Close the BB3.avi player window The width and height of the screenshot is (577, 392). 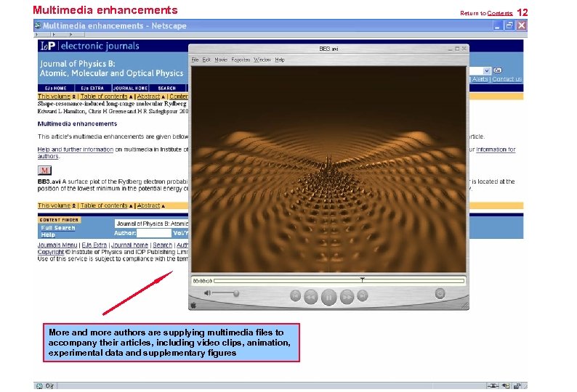pyautogui.click(x=464, y=49)
